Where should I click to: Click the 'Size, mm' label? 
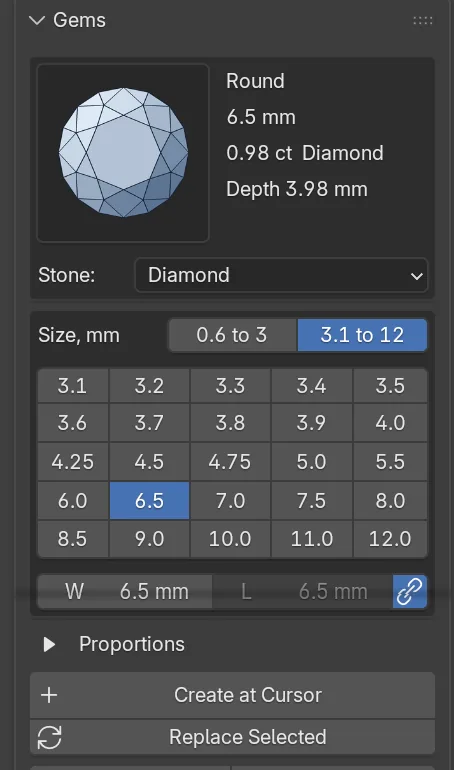tap(79, 335)
